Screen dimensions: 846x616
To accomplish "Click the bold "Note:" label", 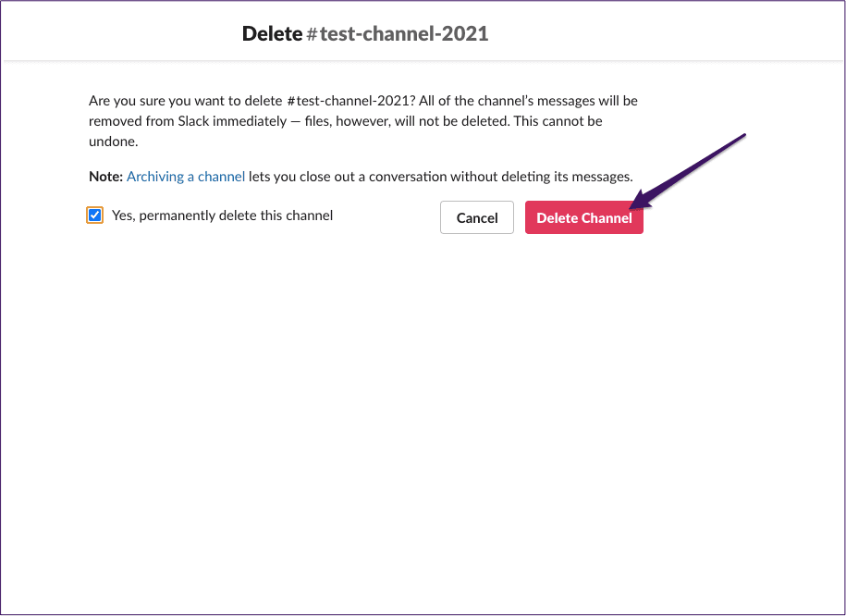I will pos(106,177).
